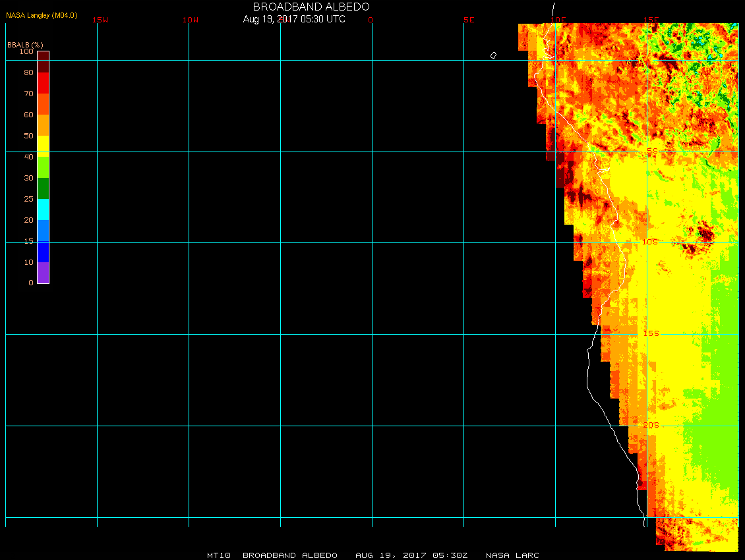Choose the light green 30-40% legend swatch
Screen dimensions: 745x560
tap(43, 167)
